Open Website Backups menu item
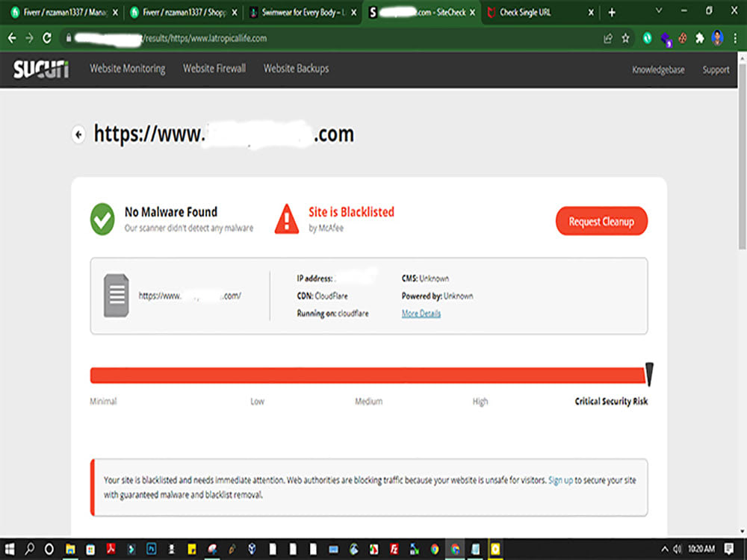747x560 pixels. click(297, 69)
